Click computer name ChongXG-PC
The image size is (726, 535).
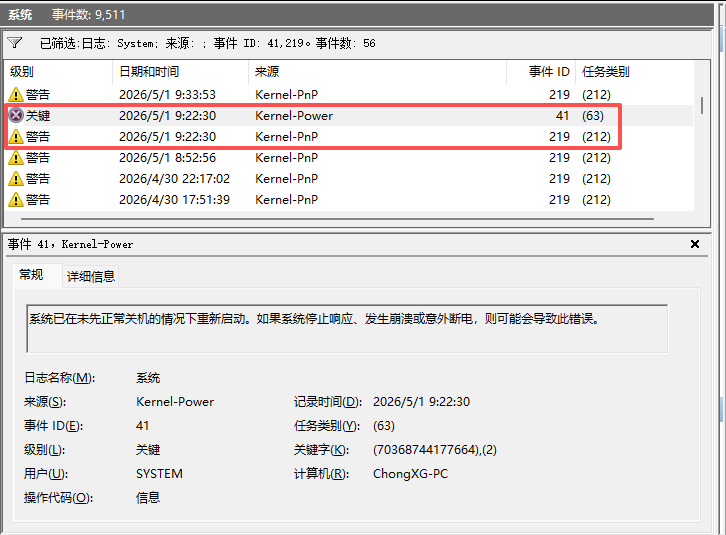411,474
